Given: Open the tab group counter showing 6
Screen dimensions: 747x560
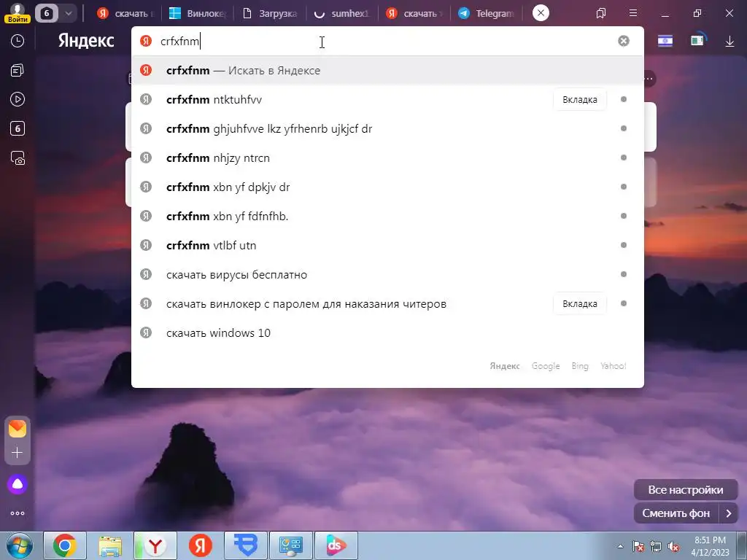Looking at the screenshot, I should tap(47, 13).
